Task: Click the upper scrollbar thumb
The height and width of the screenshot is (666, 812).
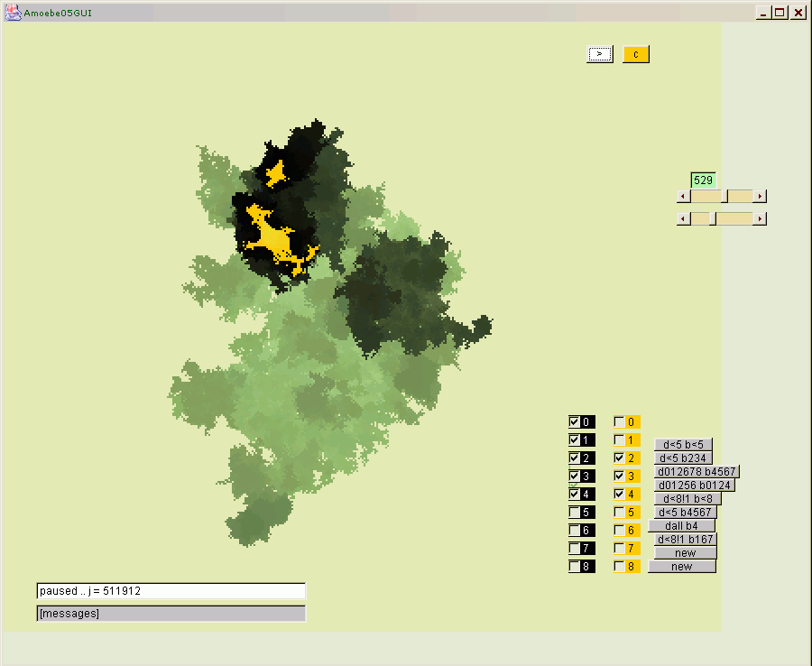Action: point(724,196)
